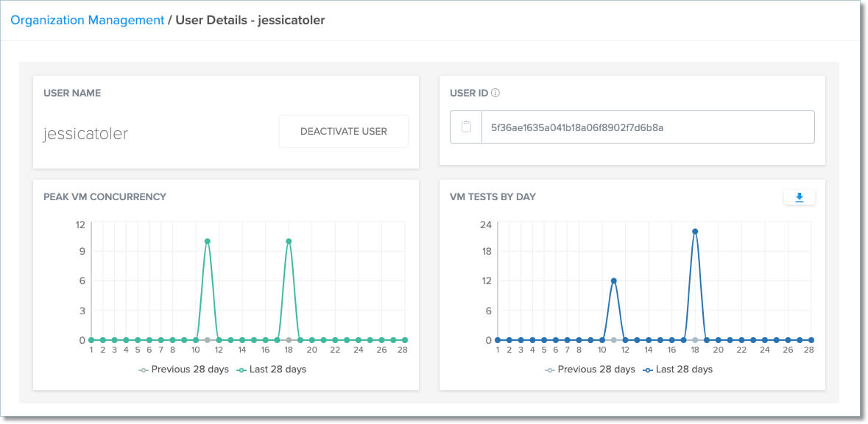Click the day 18 spike in VM Tests by Day
The image size is (868, 424).
pyautogui.click(x=694, y=231)
